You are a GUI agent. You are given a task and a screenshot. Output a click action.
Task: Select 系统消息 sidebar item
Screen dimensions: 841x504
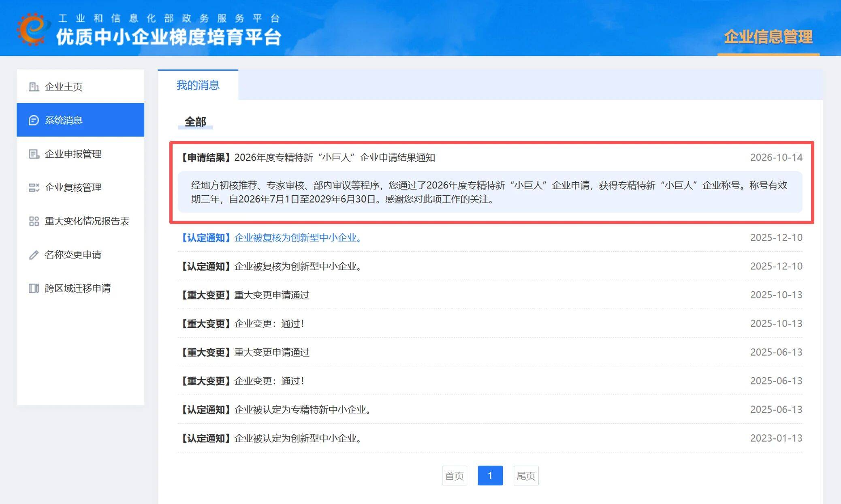(x=80, y=120)
